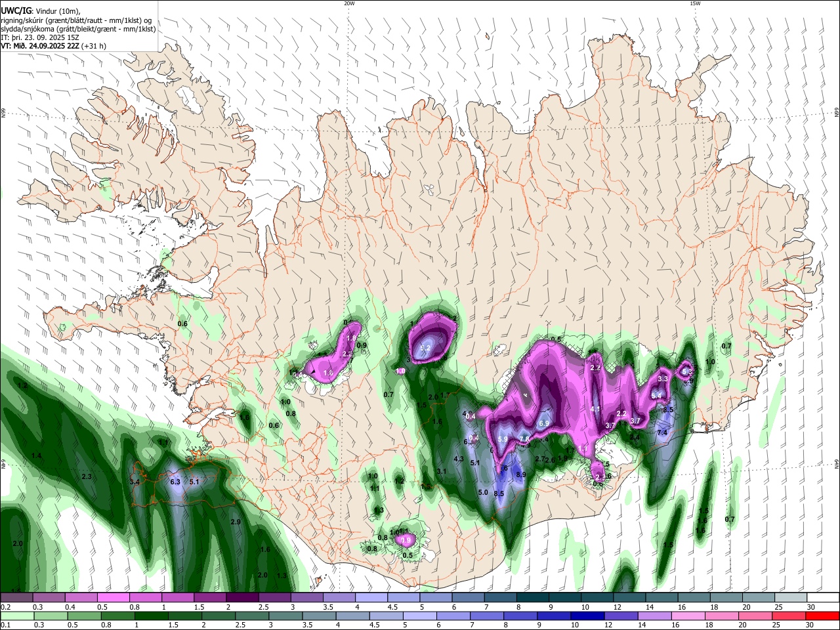This screenshot has width=840, height=630.
Task: Click the 2.3 value over the southwest sea
Action: [x=86, y=476]
